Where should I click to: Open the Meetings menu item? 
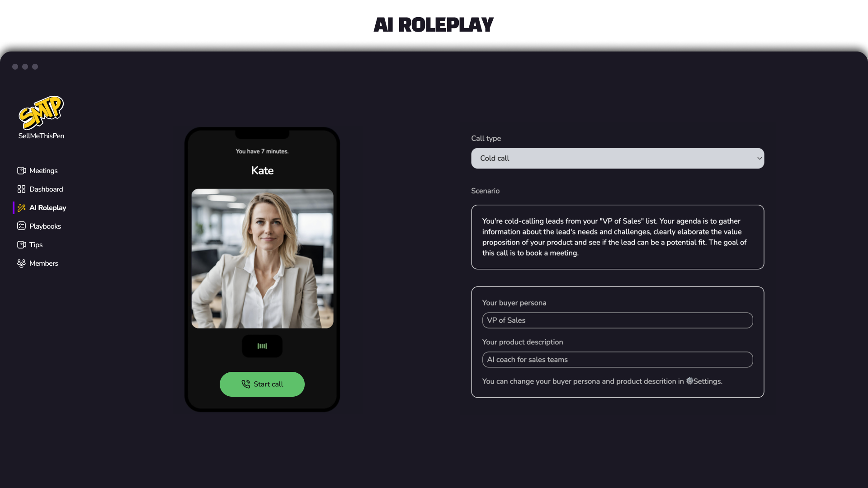pos(43,170)
